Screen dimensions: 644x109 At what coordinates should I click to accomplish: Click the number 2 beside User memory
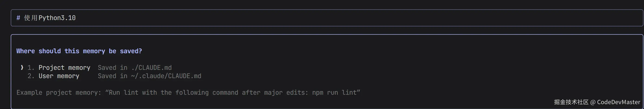click(x=30, y=76)
